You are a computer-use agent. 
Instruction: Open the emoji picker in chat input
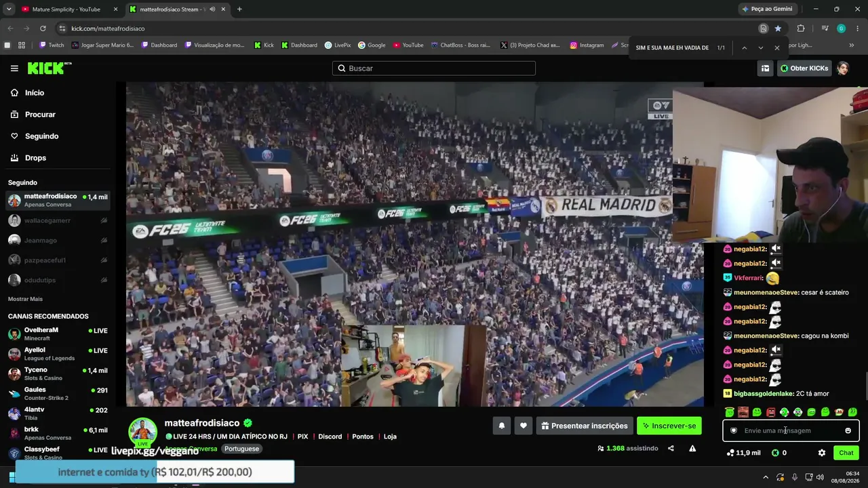(x=848, y=430)
